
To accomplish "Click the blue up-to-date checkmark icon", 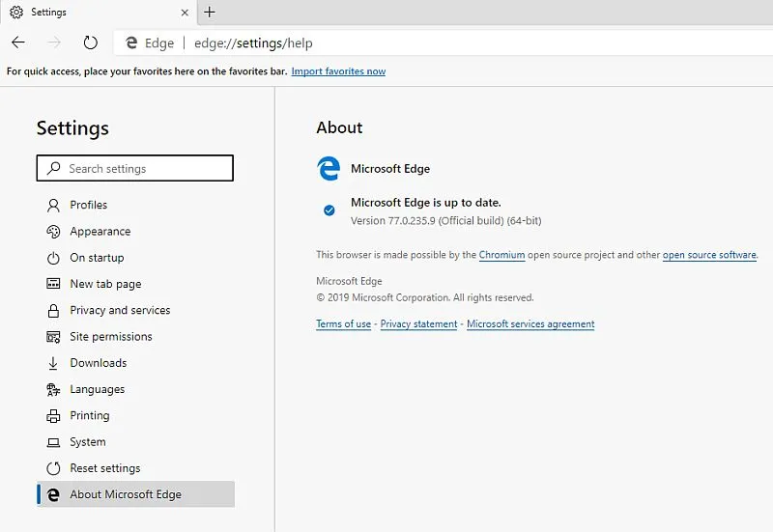I will pos(329,210).
